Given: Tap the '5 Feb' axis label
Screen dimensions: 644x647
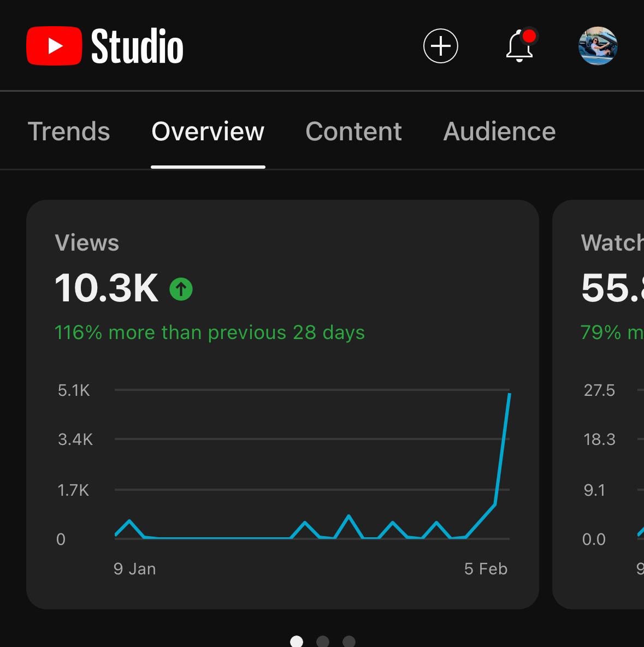Looking at the screenshot, I should (x=486, y=568).
